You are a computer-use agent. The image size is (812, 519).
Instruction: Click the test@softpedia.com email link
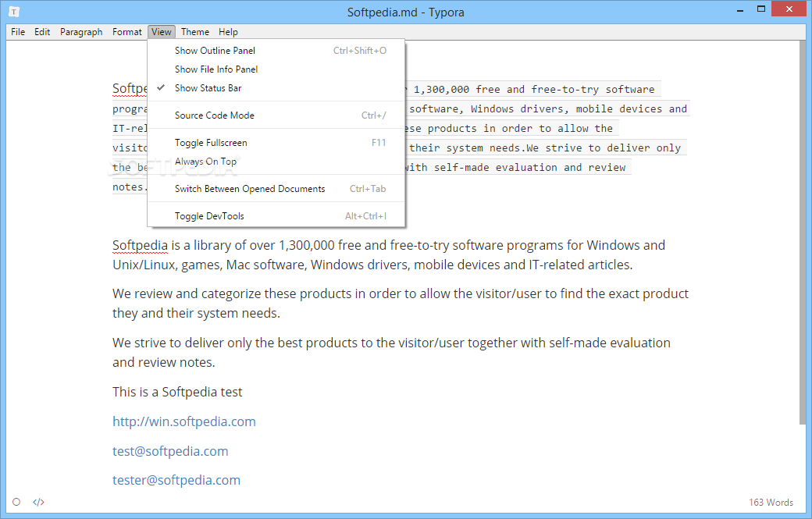click(170, 451)
